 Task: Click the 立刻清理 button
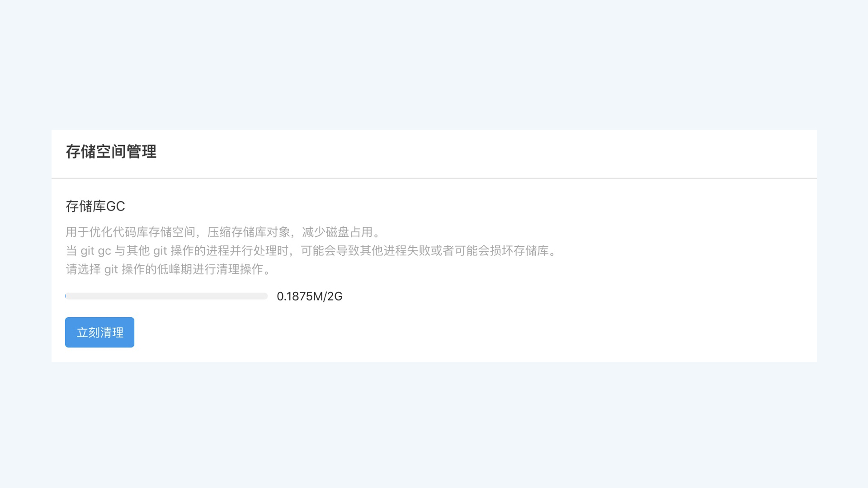click(99, 332)
